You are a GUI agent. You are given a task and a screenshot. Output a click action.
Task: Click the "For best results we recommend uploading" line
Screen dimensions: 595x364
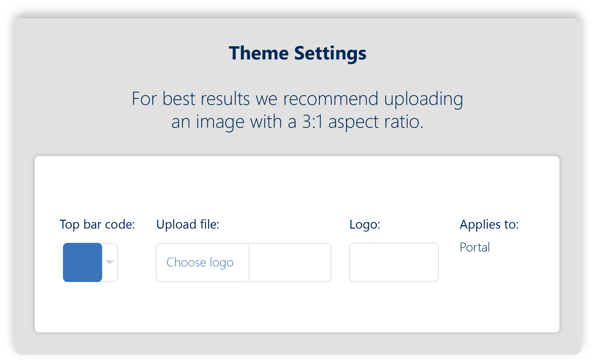[297, 99]
